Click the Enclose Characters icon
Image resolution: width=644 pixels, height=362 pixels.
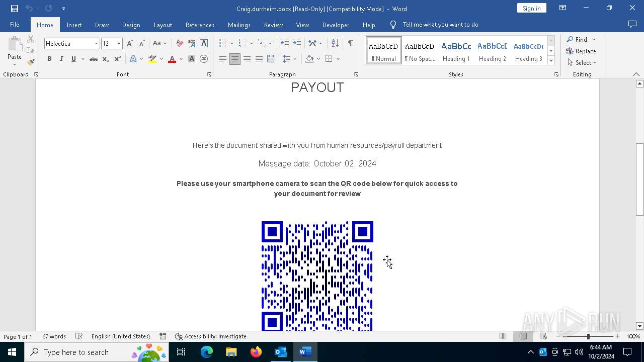tap(204, 59)
